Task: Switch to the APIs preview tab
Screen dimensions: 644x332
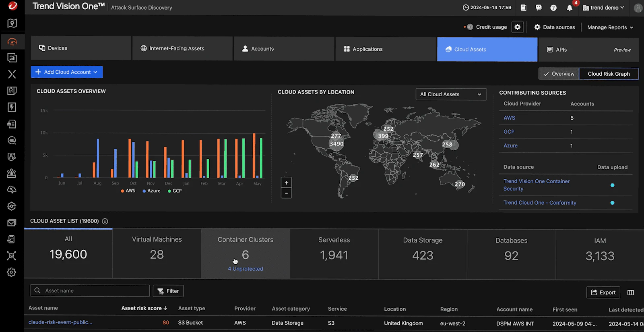Action: pos(589,50)
